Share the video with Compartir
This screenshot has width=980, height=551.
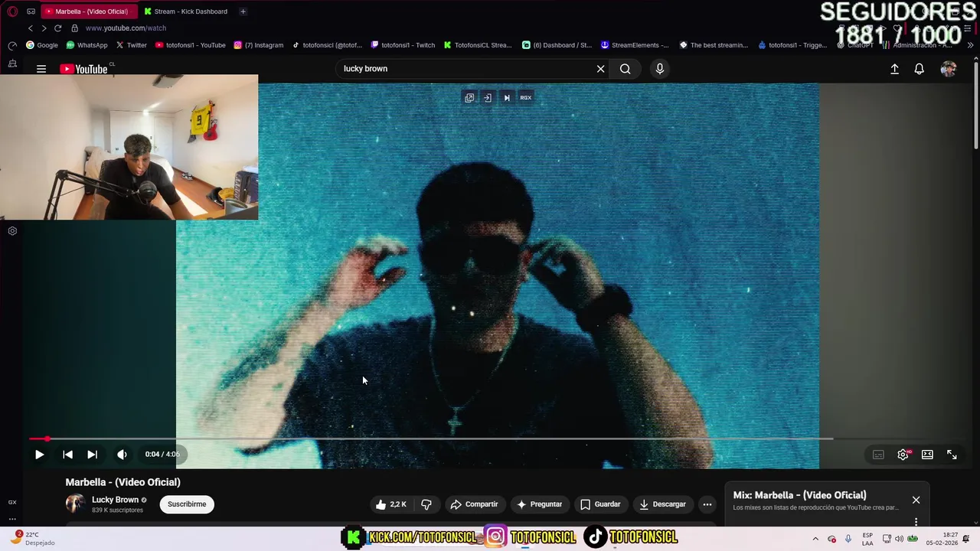[x=474, y=504]
